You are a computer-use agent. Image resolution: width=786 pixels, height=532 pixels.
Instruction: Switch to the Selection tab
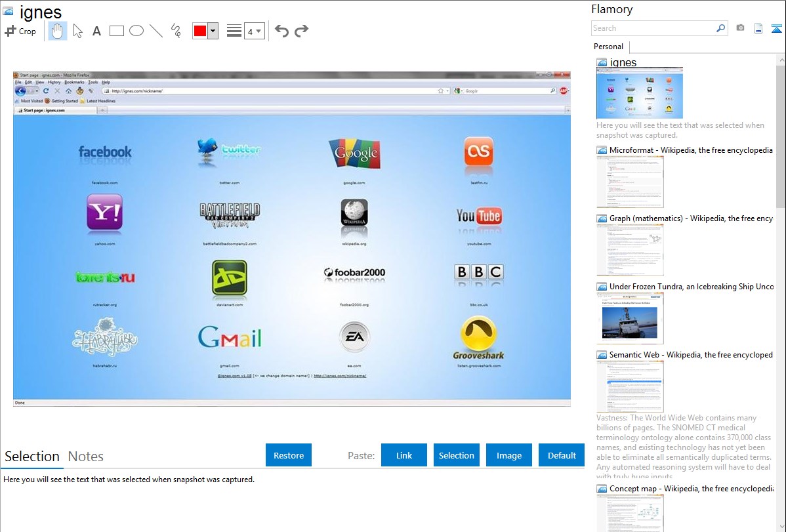click(x=32, y=457)
